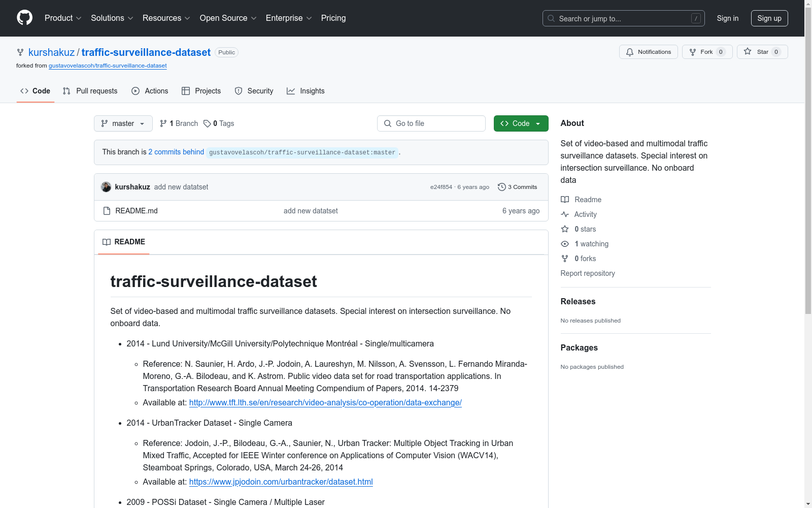Click the README.md file icon

pos(107,211)
